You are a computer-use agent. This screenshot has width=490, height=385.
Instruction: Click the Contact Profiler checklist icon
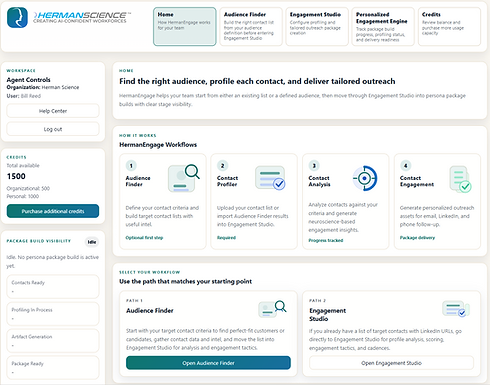tap(270, 178)
